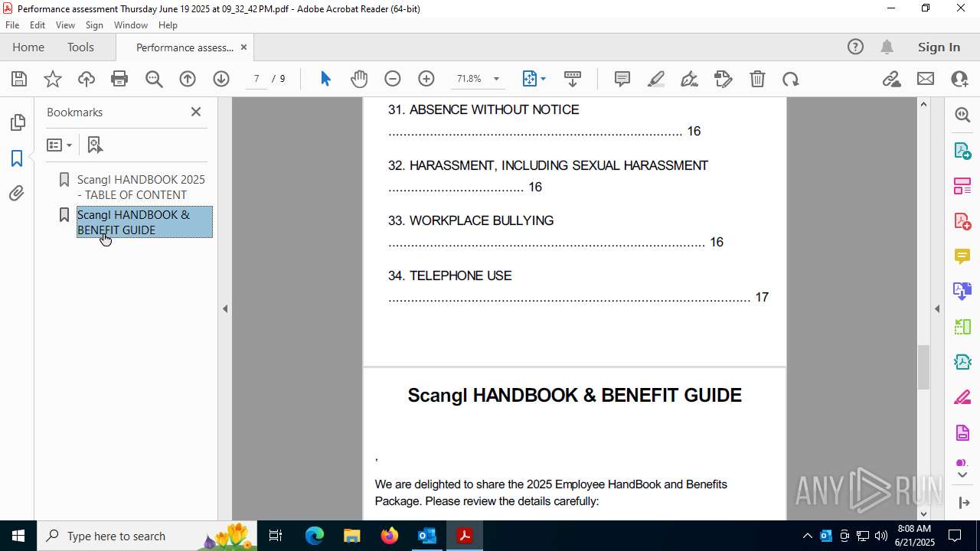980x551 pixels.
Task: Open the Fill & Sign pen
Action: (x=689, y=79)
